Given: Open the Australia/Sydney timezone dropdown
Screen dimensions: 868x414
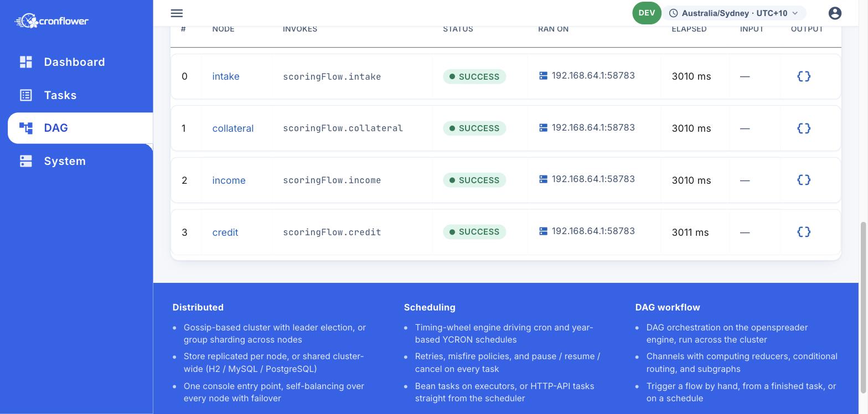Looking at the screenshot, I should 734,13.
